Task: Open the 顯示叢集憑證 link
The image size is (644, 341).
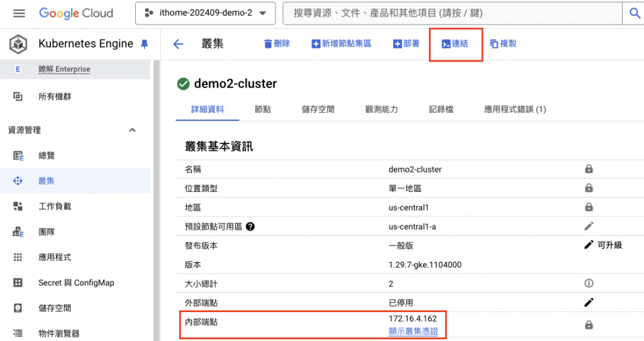Action: (413, 331)
